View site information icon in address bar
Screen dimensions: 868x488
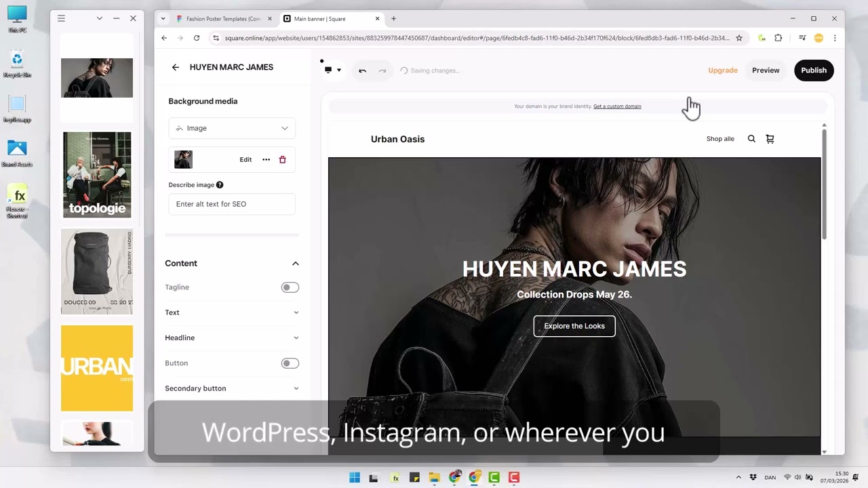click(x=216, y=38)
